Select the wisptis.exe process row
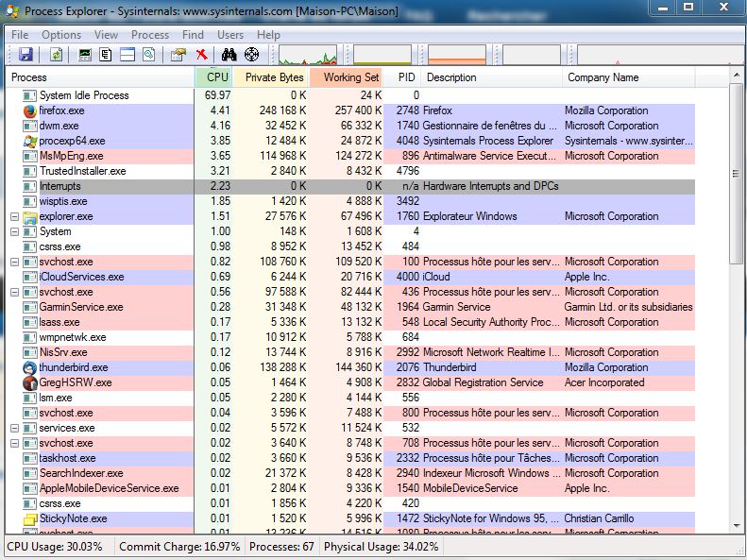Screen dimensions: 747x560 point(350,201)
